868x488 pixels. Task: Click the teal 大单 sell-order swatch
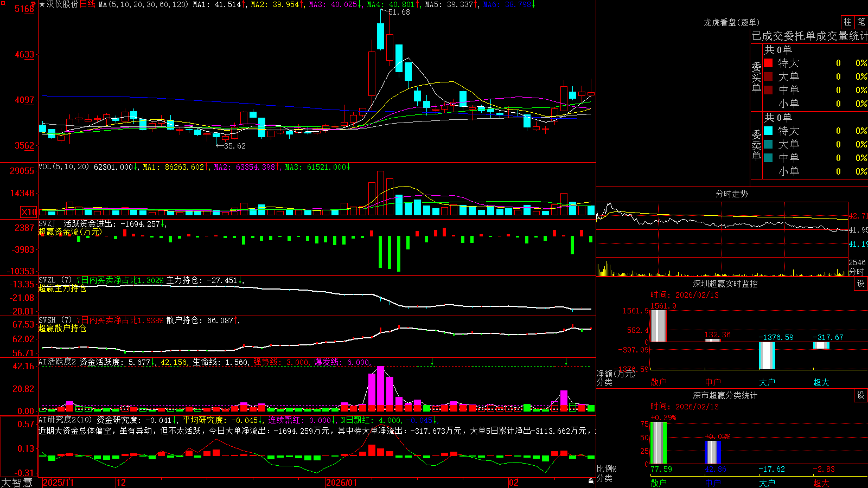pos(768,144)
